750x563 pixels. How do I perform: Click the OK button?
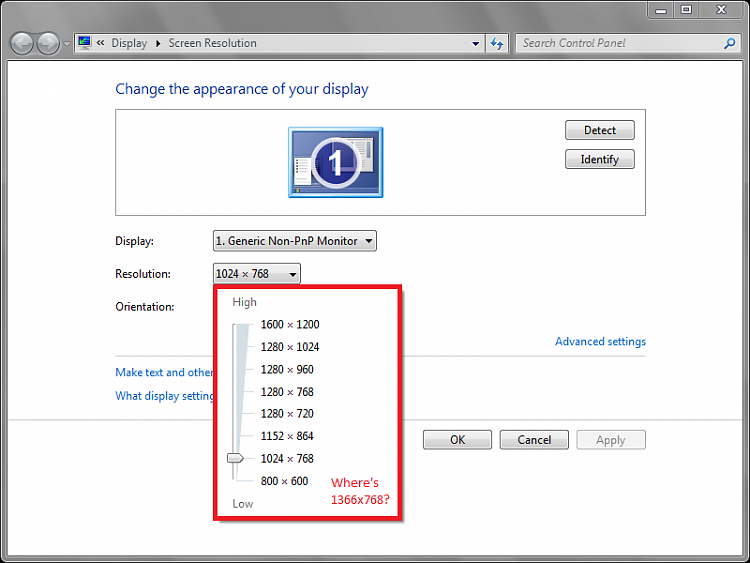457,440
